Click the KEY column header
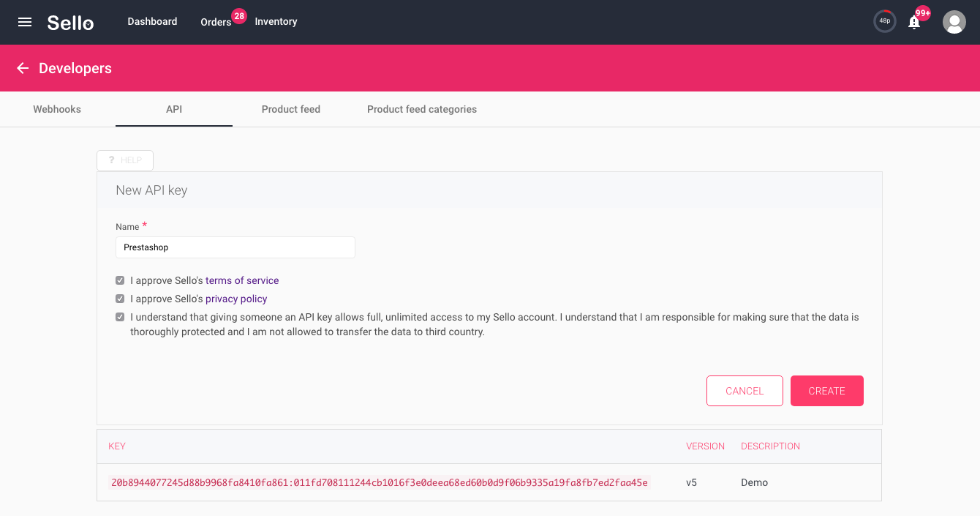 click(117, 446)
